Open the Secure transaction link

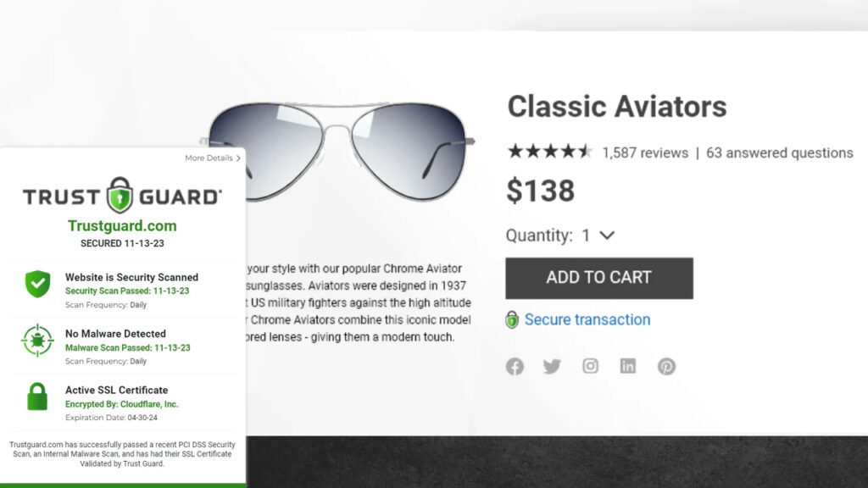point(587,320)
